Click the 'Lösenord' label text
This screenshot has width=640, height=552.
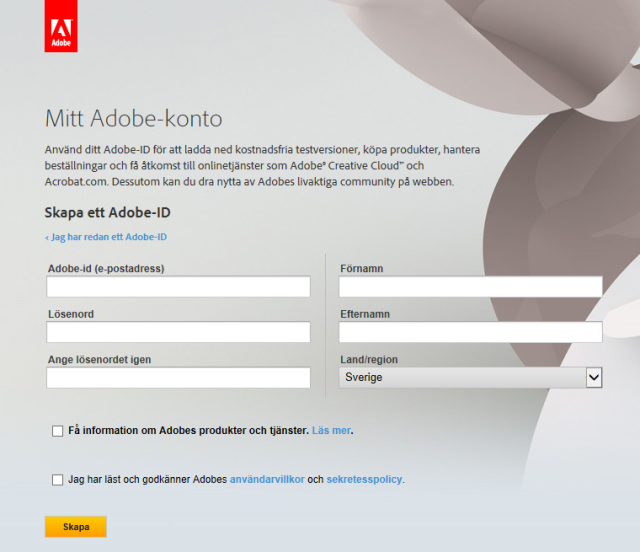pyautogui.click(x=71, y=314)
